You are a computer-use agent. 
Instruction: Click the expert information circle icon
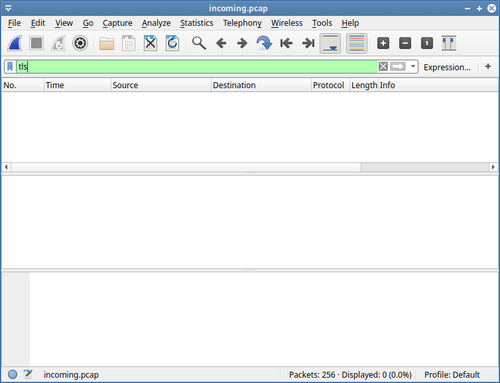pyautogui.click(x=12, y=375)
